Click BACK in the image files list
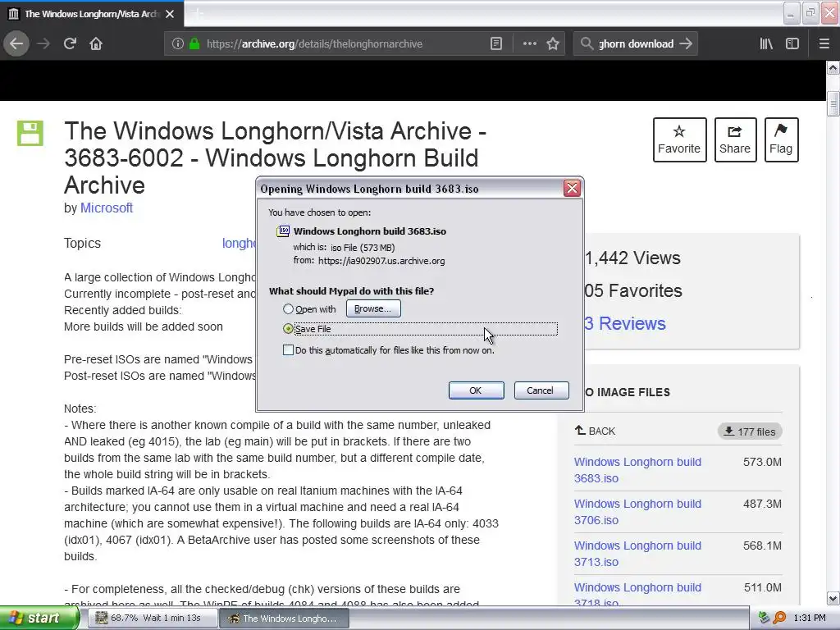 (595, 431)
